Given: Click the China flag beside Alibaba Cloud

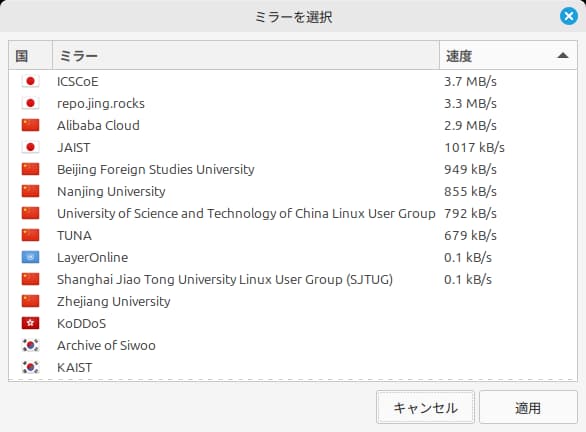Looking at the screenshot, I should coord(30,125).
